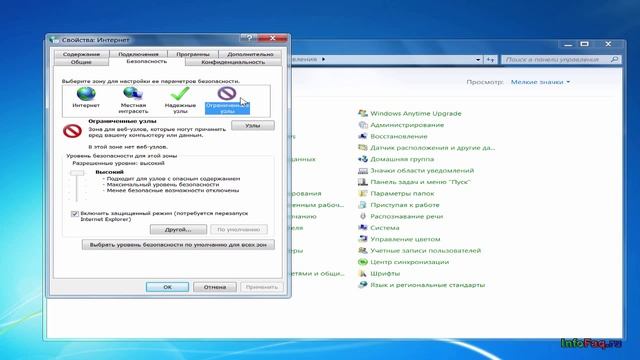Click the Шрифты icon in Control Panel

click(362, 273)
